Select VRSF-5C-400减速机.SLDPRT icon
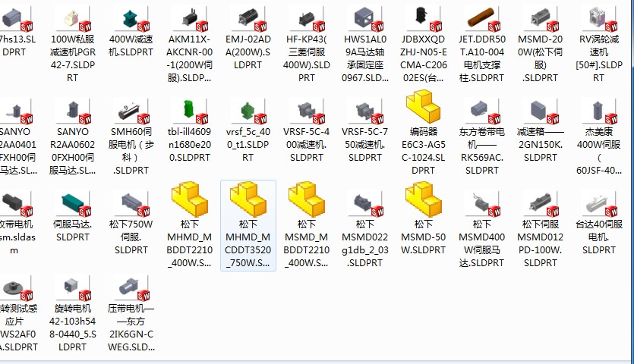Viewport: 634px width, 364px height. (x=307, y=111)
